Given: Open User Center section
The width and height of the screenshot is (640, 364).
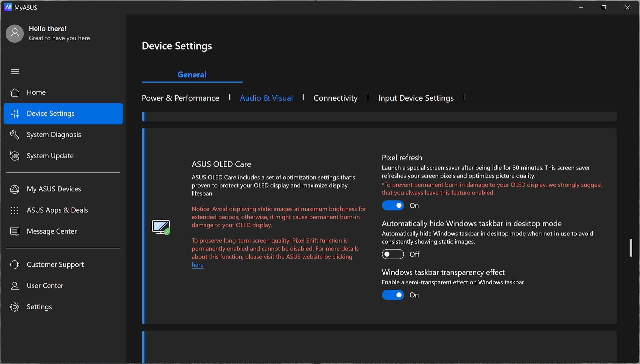Looking at the screenshot, I should coord(45,285).
